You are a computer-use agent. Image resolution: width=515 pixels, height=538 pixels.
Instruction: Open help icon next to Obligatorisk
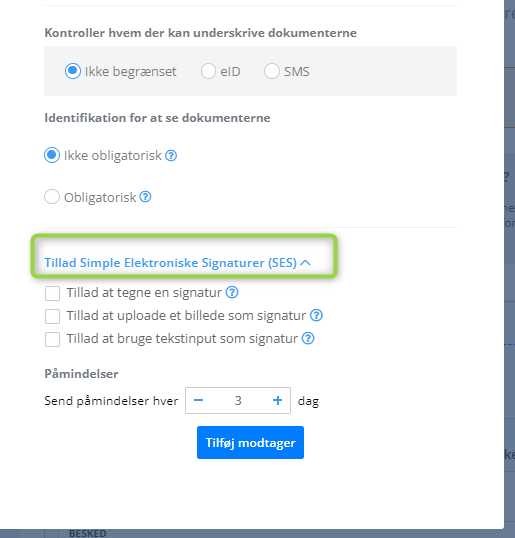click(x=145, y=197)
